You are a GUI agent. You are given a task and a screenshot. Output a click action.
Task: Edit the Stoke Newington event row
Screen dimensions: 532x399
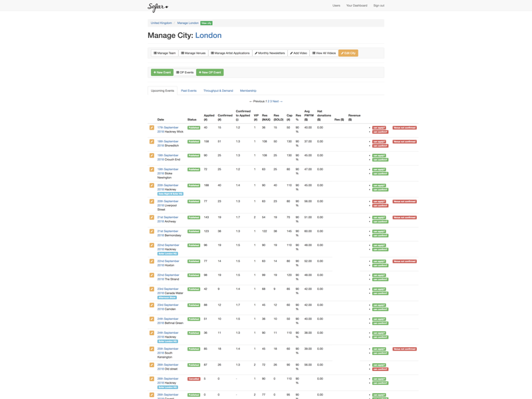[x=152, y=170]
